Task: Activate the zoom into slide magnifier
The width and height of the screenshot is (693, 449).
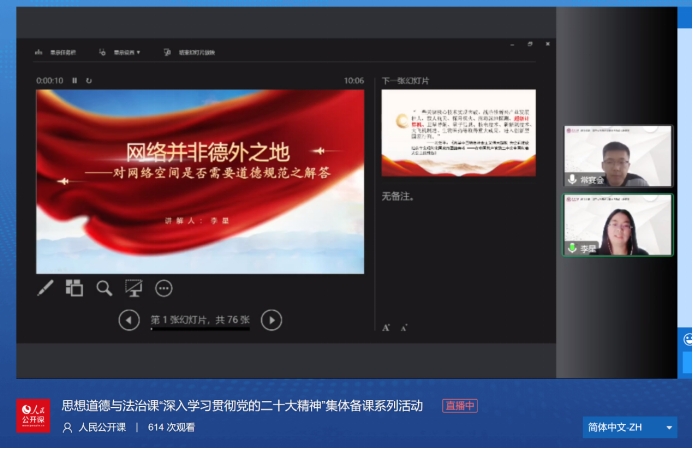Action: [104, 288]
